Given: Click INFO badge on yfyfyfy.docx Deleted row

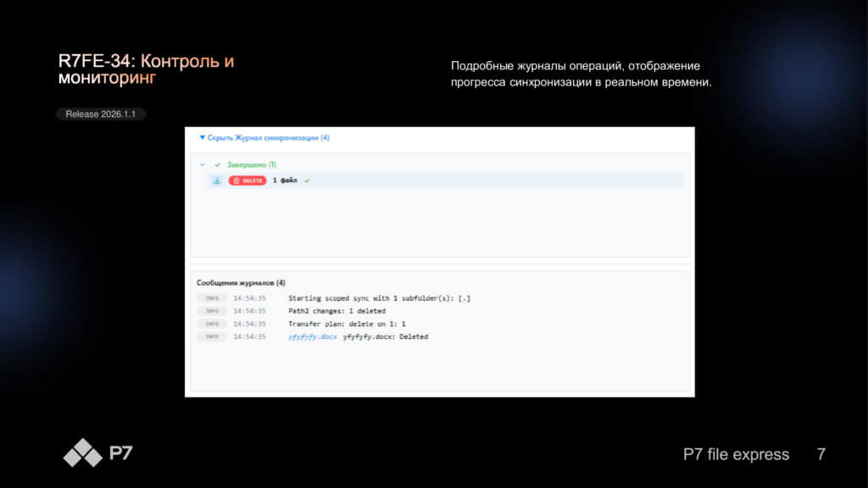Looking at the screenshot, I should point(212,336).
